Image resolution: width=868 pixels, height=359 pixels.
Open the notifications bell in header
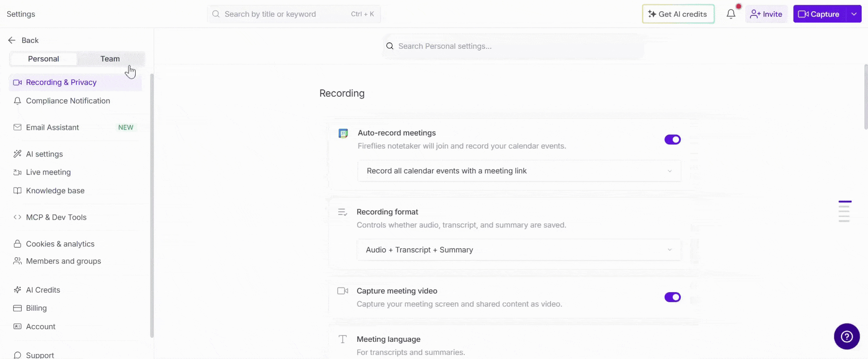tap(731, 14)
